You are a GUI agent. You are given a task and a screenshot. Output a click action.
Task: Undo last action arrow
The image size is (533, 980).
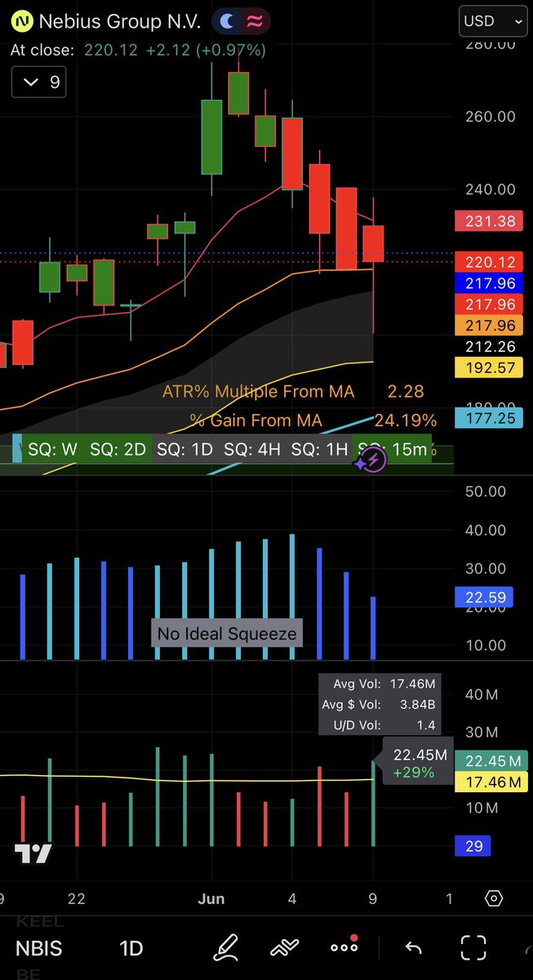[413, 948]
